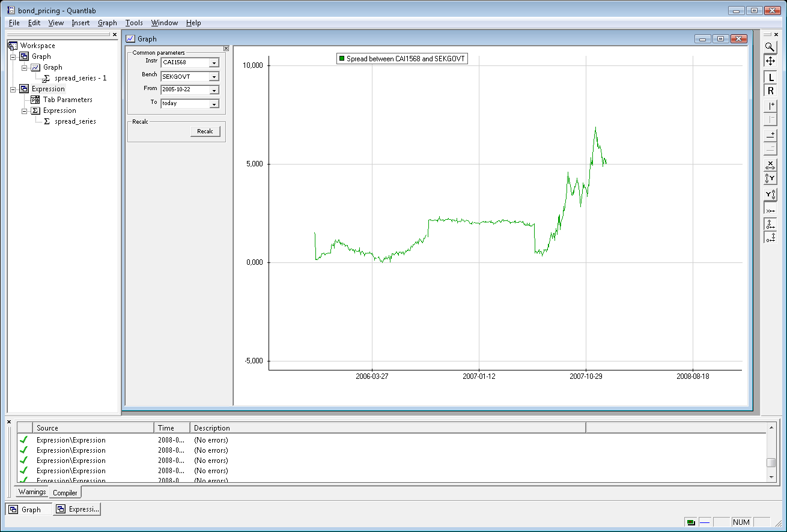Open the Insert menu
This screenshot has width=787, height=532.
[x=81, y=23]
